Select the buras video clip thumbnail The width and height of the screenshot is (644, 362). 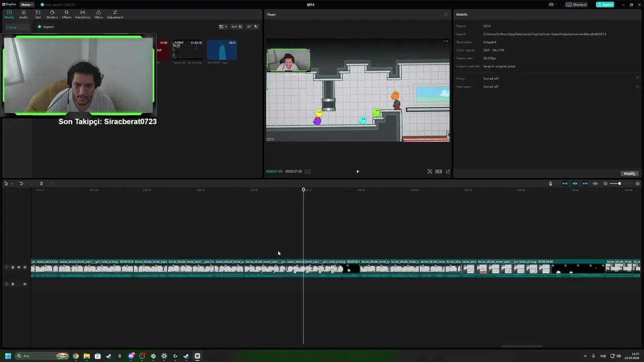[187, 50]
